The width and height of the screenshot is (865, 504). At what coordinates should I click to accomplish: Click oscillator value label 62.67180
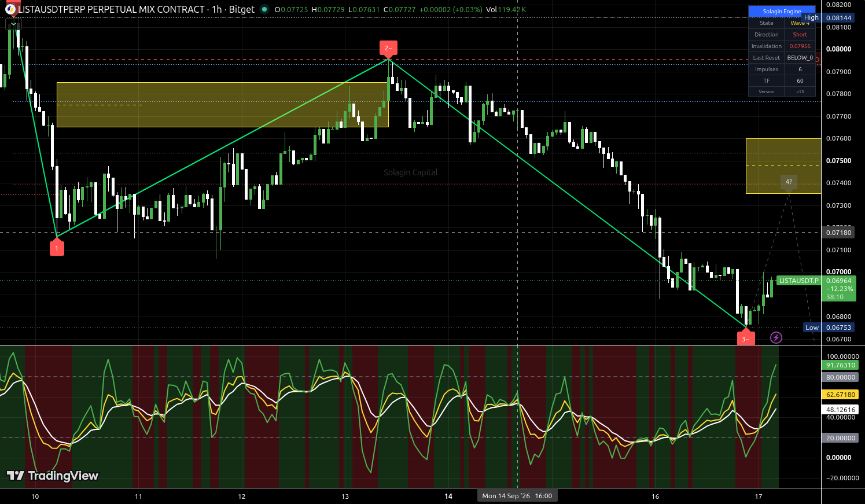(x=840, y=395)
